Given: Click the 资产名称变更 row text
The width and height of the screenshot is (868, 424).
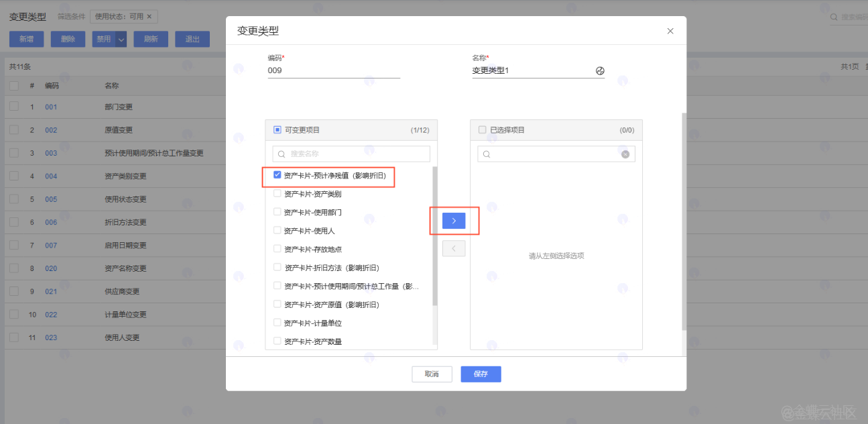Looking at the screenshot, I should click(x=125, y=268).
